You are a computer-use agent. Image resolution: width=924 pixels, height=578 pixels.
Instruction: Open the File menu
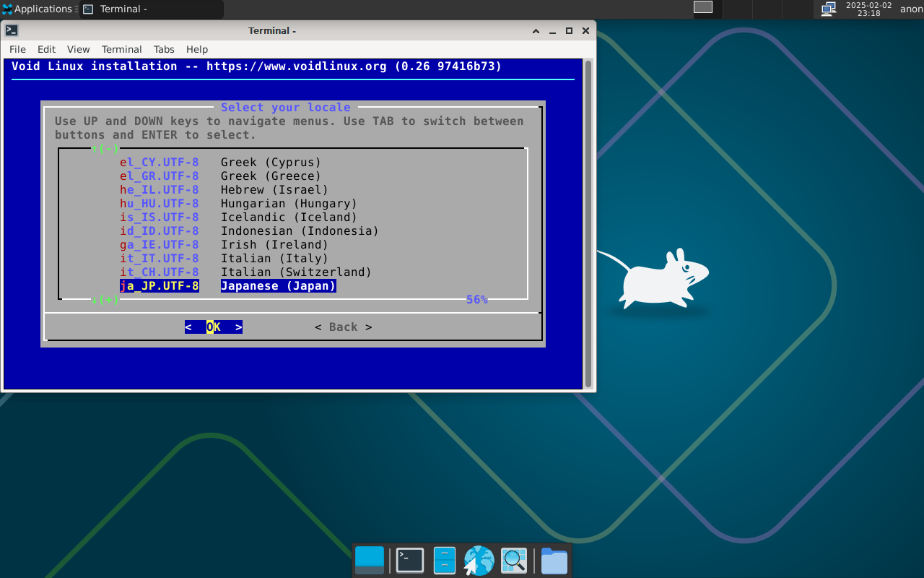point(17,49)
